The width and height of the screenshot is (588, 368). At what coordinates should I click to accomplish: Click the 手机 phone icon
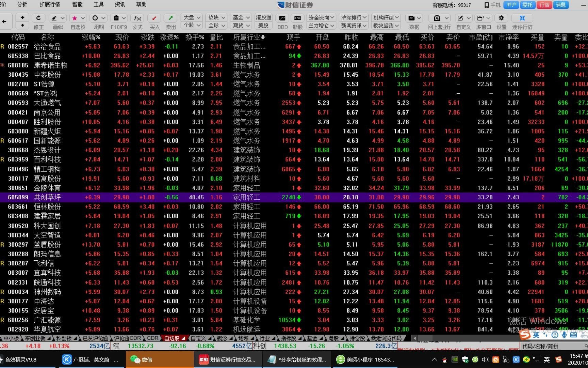click(487, 5)
